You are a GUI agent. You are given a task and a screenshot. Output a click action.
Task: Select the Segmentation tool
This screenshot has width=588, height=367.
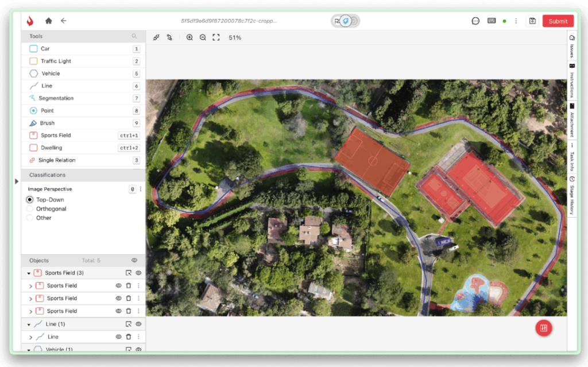coord(60,98)
